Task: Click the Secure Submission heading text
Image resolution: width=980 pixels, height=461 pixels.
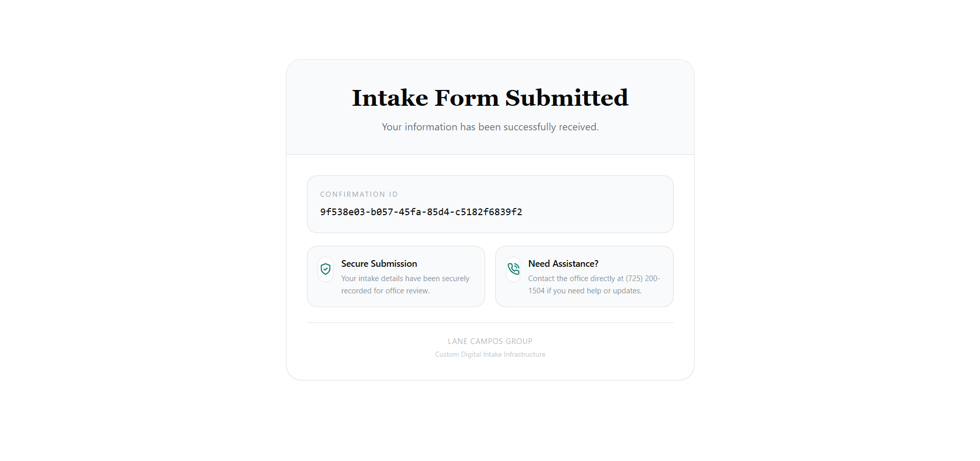Action: [379, 263]
